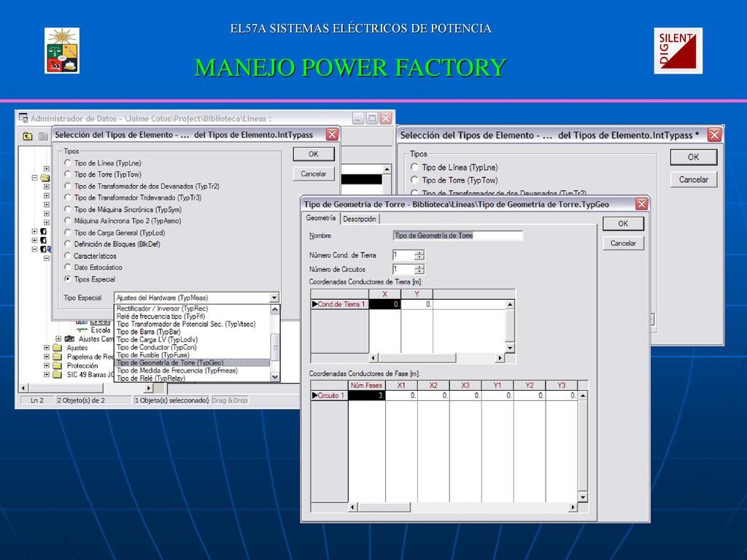This screenshot has height=560, width=747.
Task: Select Tipo de Carga General (TypLod)
Action: click(68, 233)
